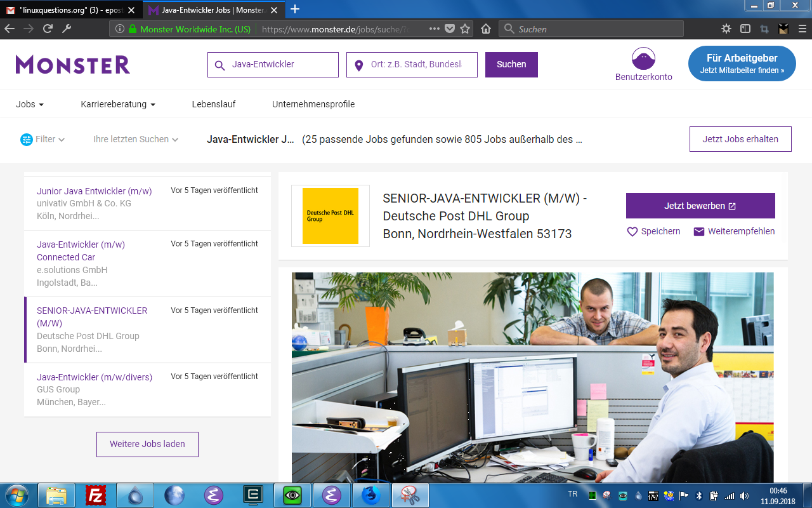Open page actions three-dots menu
Image resolution: width=812 pixels, height=508 pixels.
[434, 29]
